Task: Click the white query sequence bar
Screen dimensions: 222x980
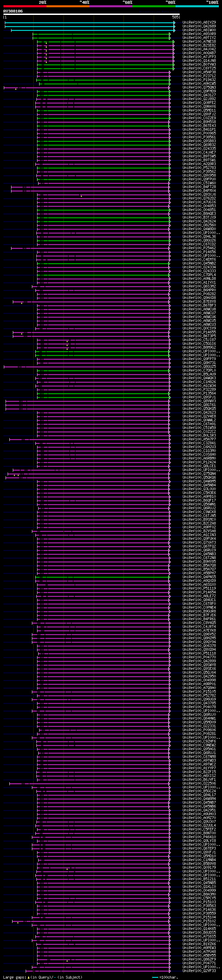Action: click(92, 15)
